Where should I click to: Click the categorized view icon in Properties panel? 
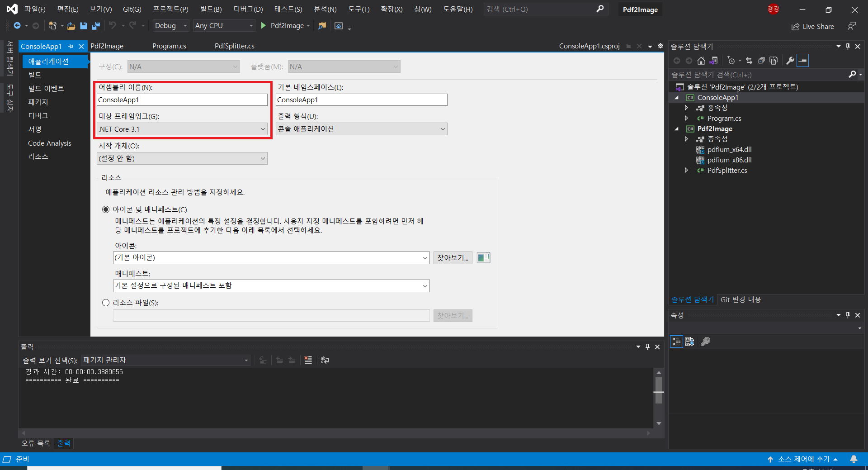676,342
